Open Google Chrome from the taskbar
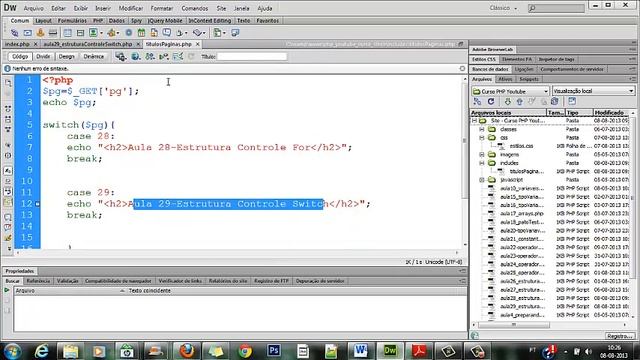This screenshot has height=360, width=640. coord(245,351)
